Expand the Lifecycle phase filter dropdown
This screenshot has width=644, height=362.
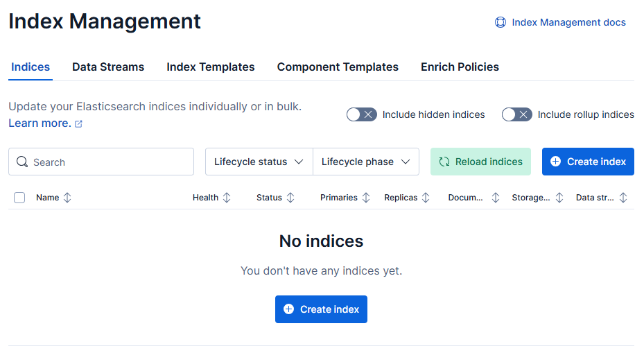pyautogui.click(x=366, y=162)
